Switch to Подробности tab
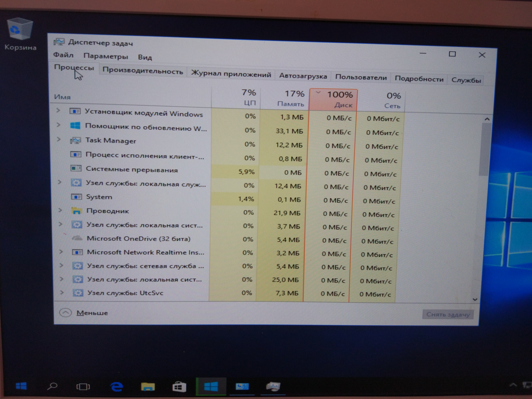Viewport: 532px width, 399px height. [x=419, y=79]
